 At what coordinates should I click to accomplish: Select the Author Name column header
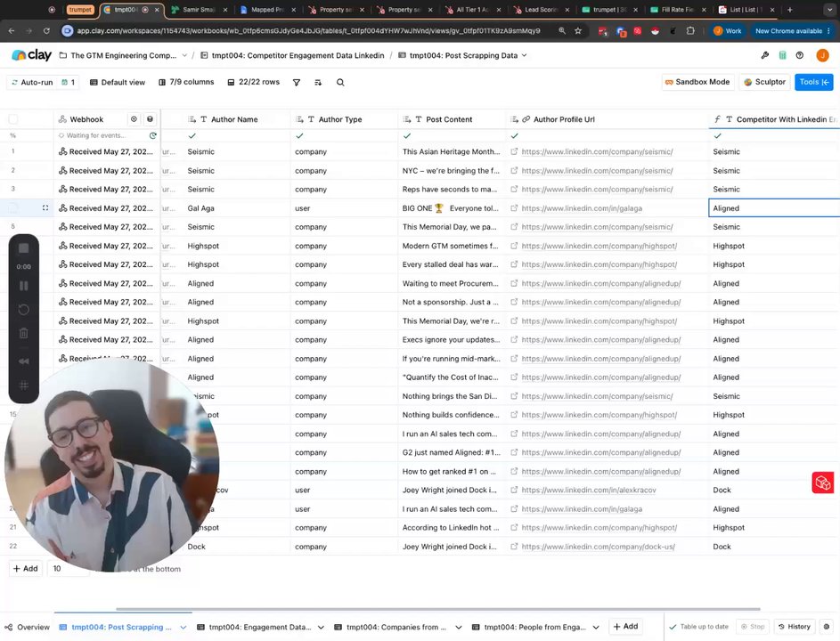click(234, 119)
